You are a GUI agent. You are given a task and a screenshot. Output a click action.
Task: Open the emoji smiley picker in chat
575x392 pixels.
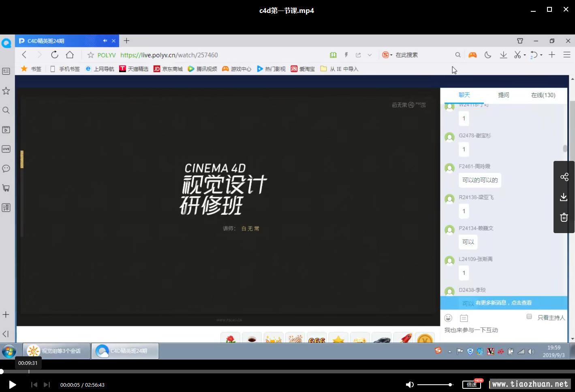click(x=448, y=318)
